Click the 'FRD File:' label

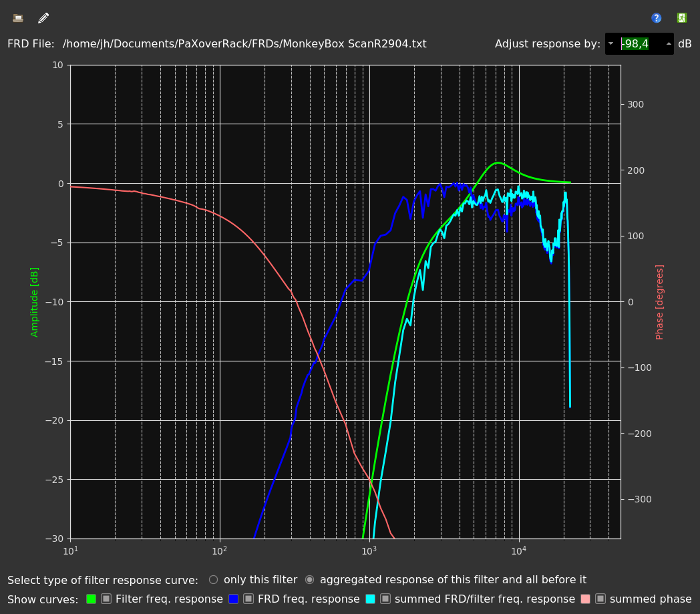31,43
